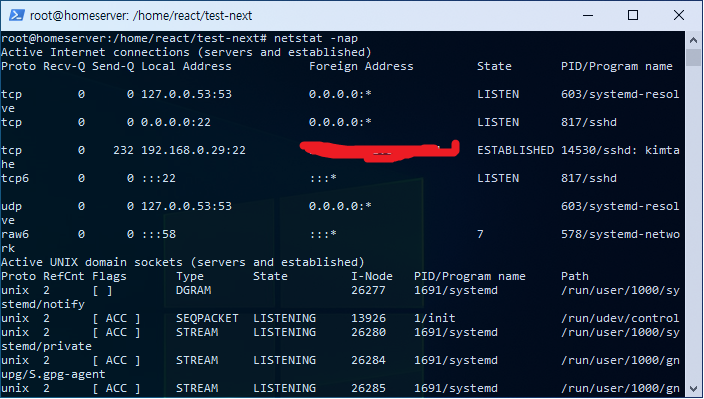
Task: Click the 'Local Address' column header
Action: (x=186, y=66)
